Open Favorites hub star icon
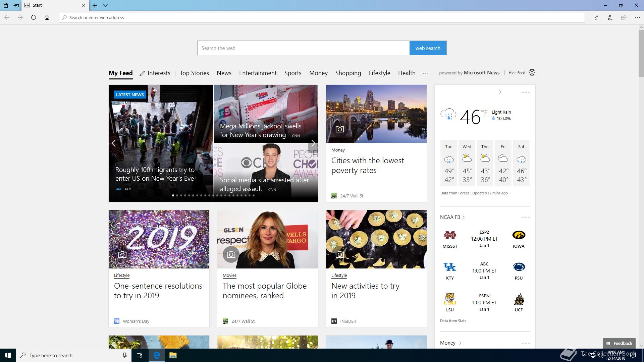 pos(597,17)
